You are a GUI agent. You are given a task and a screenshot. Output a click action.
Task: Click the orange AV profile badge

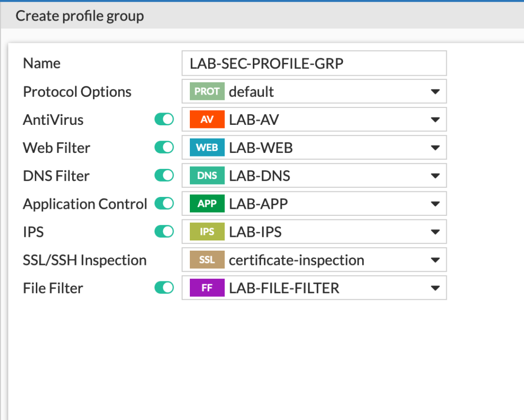pos(207,119)
